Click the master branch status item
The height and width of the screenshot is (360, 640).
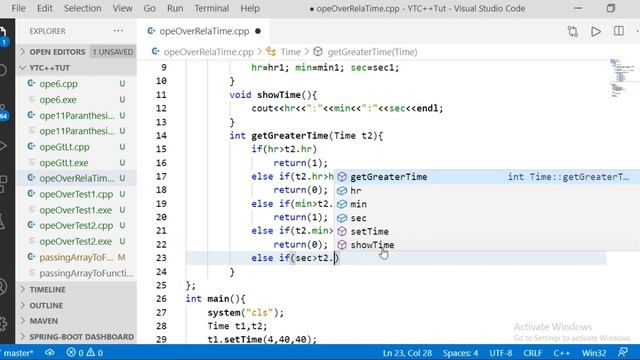17,353
